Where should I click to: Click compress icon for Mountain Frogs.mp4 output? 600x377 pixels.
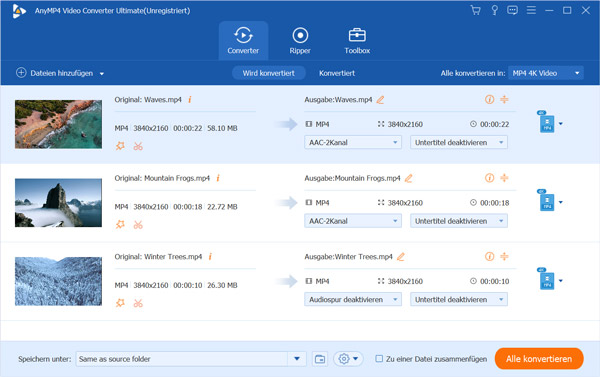point(504,178)
